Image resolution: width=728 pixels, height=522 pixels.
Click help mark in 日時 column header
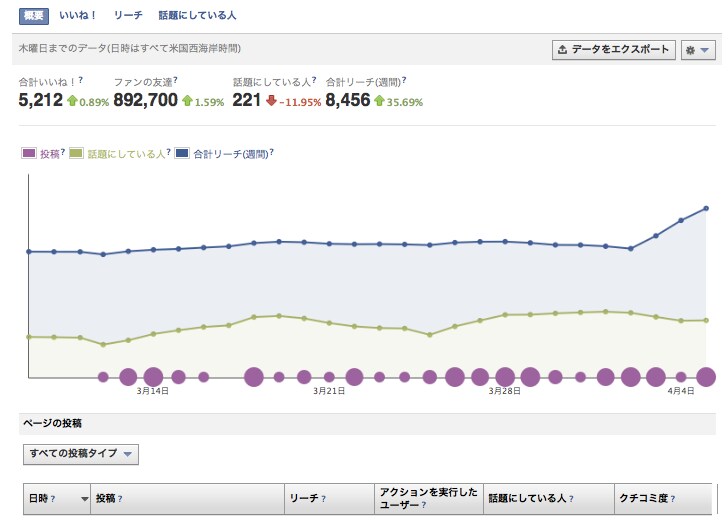point(52,499)
